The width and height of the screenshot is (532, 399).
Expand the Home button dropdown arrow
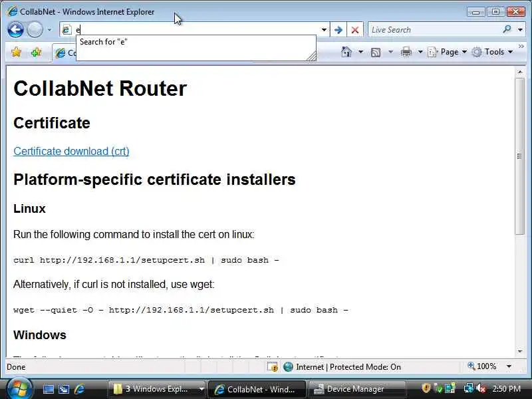360,52
